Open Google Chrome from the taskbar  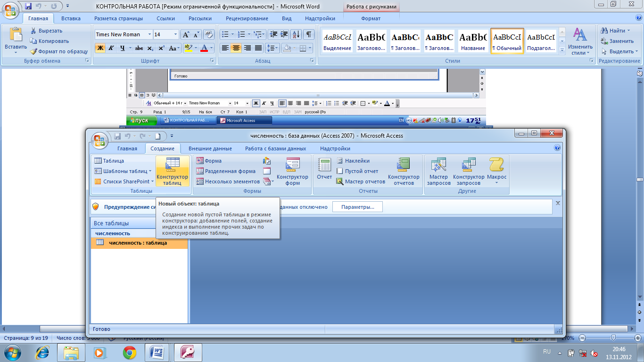(x=130, y=352)
